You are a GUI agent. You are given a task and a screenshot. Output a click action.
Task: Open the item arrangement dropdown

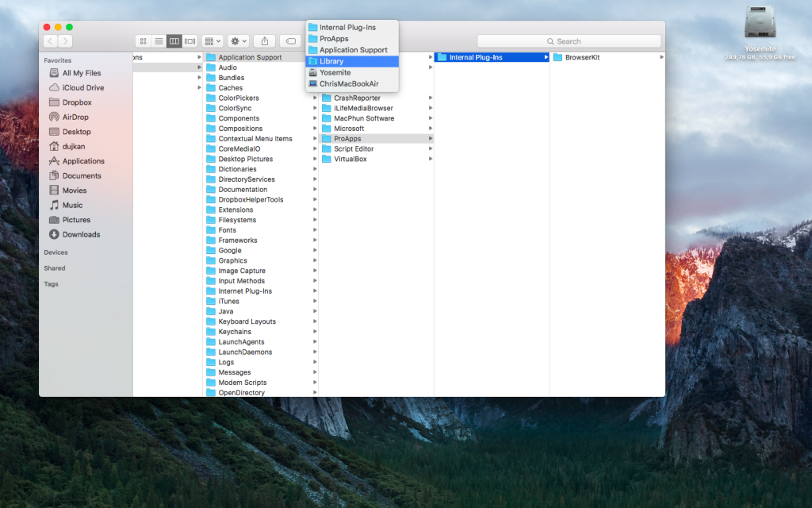(x=210, y=40)
